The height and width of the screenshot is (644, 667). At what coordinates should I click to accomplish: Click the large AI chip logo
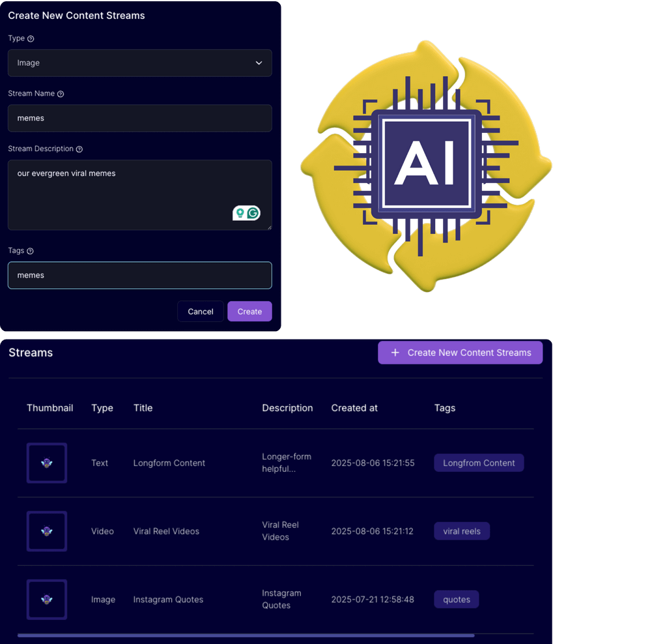tap(426, 166)
